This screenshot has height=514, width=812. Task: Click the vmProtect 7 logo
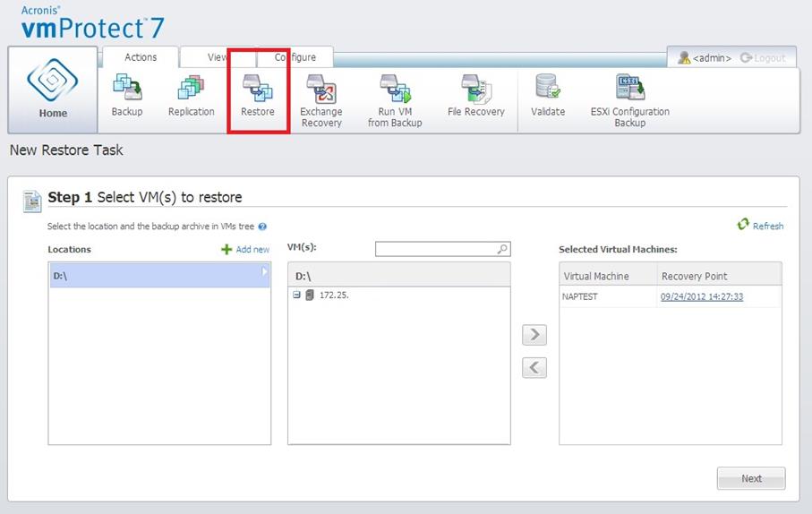[93, 24]
